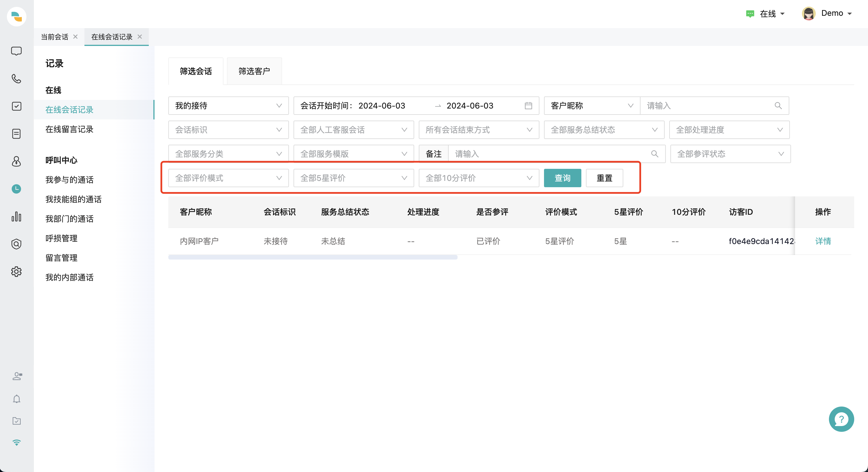Expand the 全部人工客服会话 dropdown
Image resolution: width=868 pixels, height=472 pixels.
pos(354,130)
